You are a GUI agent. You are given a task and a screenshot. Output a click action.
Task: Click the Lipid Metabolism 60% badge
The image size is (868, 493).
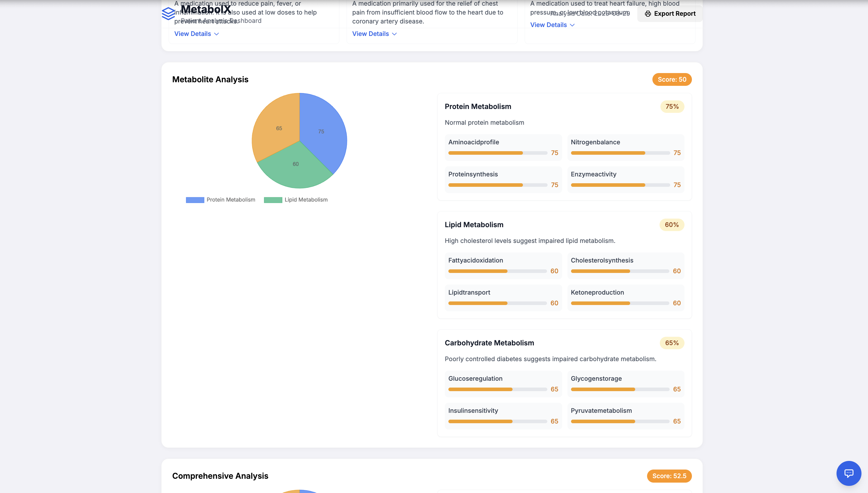[x=671, y=225]
